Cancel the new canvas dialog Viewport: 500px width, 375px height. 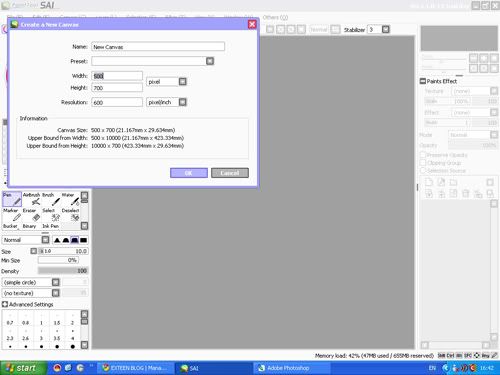coord(230,173)
